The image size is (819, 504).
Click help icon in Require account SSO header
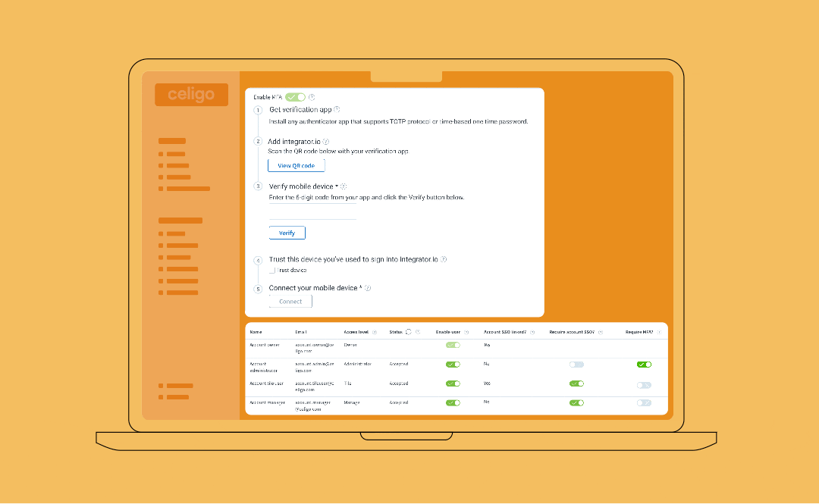pos(600,332)
